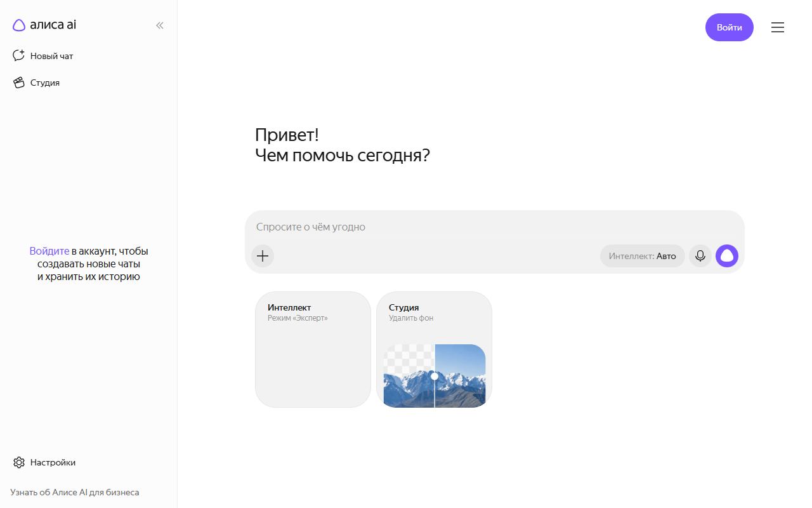812x508 pixels.
Task: Open the Интеллект: Авто mode selector
Action: (x=643, y=256)
